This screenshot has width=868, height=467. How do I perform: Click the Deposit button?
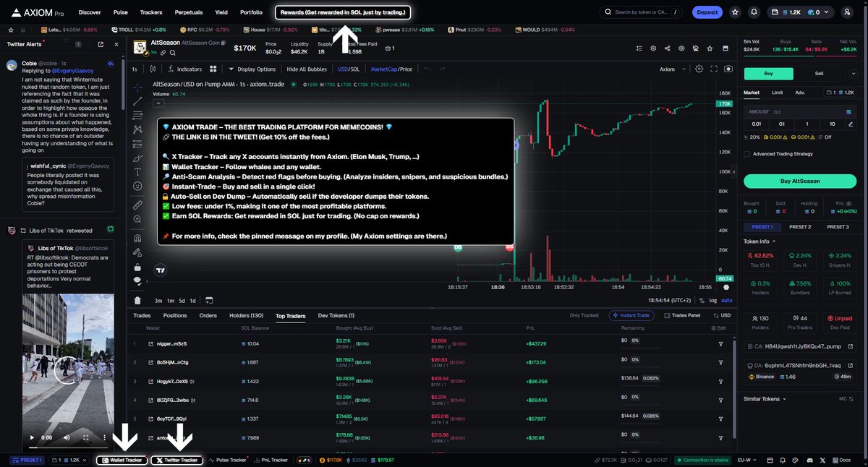pos(707,12)
